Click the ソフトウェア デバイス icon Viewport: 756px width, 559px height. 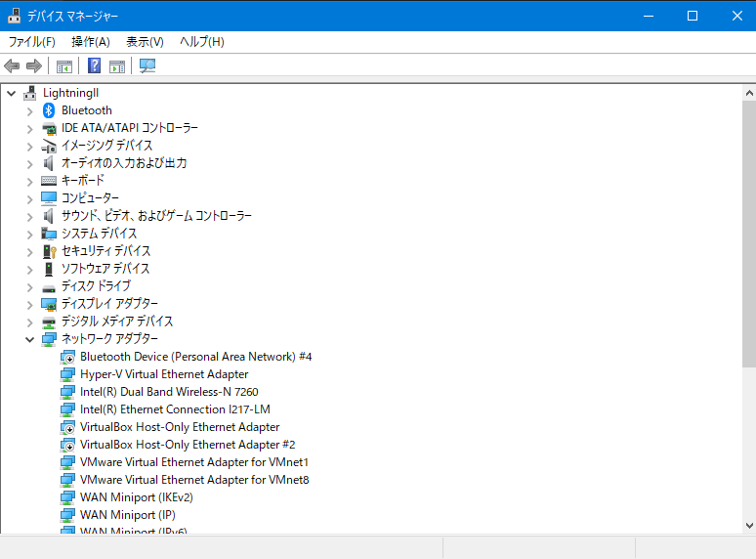point(49,269)
